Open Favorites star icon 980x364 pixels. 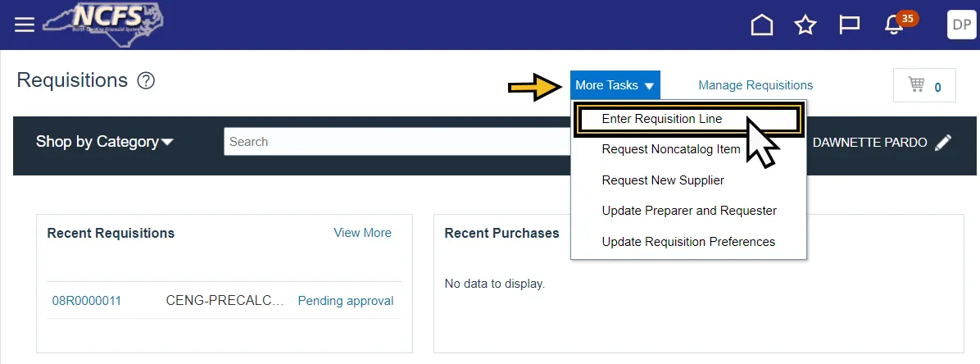pyautogui.click(x=805, y=25)
